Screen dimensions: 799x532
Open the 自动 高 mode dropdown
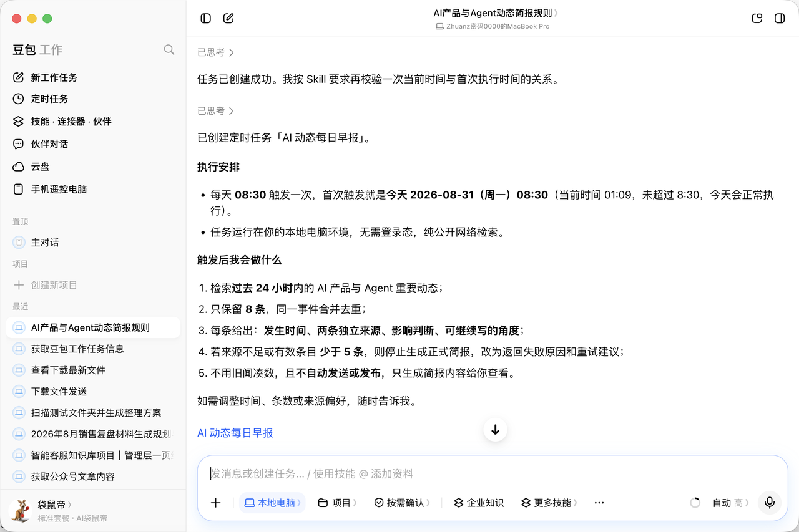click(731, 503)
